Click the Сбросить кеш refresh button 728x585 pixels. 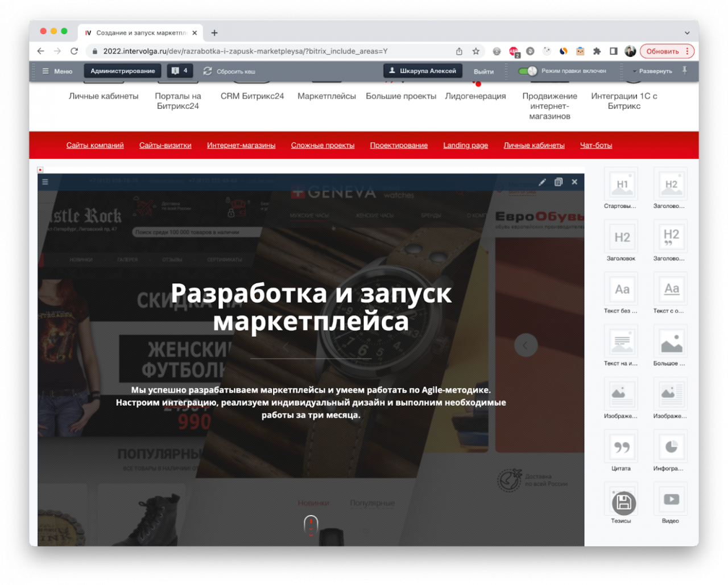229,71
